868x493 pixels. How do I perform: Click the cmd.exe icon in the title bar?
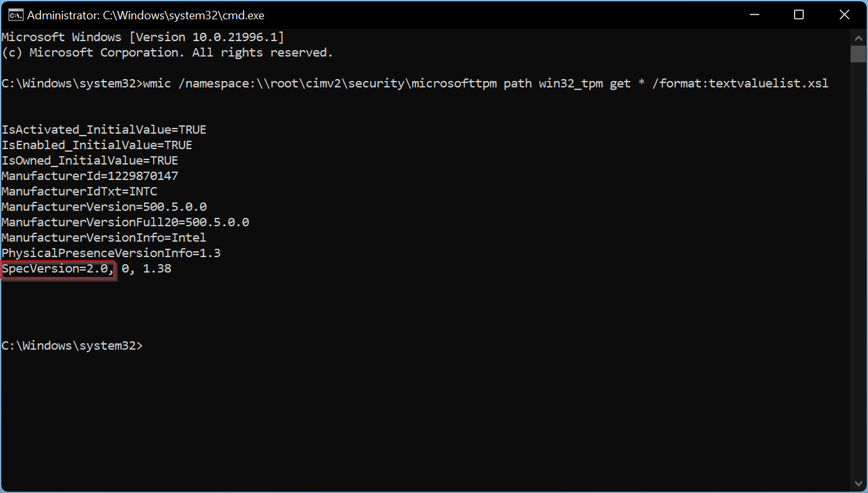point(15,15)
